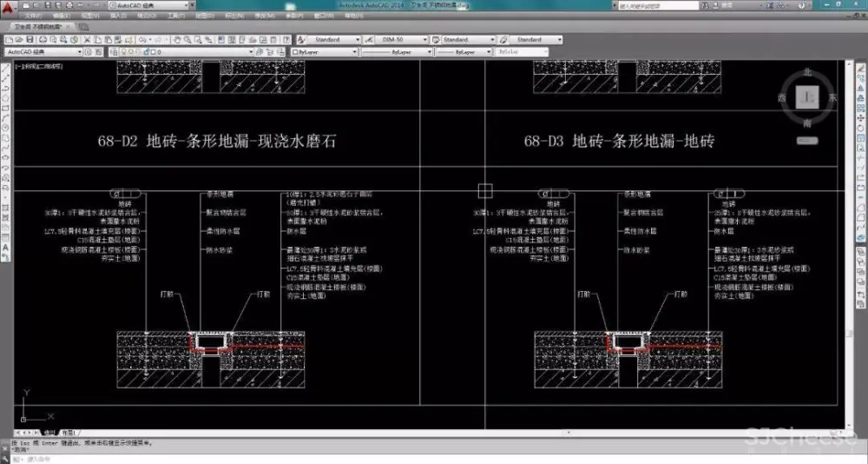Viewport: 868px width, 464px height.
Task: Click the InfoCenter search input field
Action: [659, 5]
